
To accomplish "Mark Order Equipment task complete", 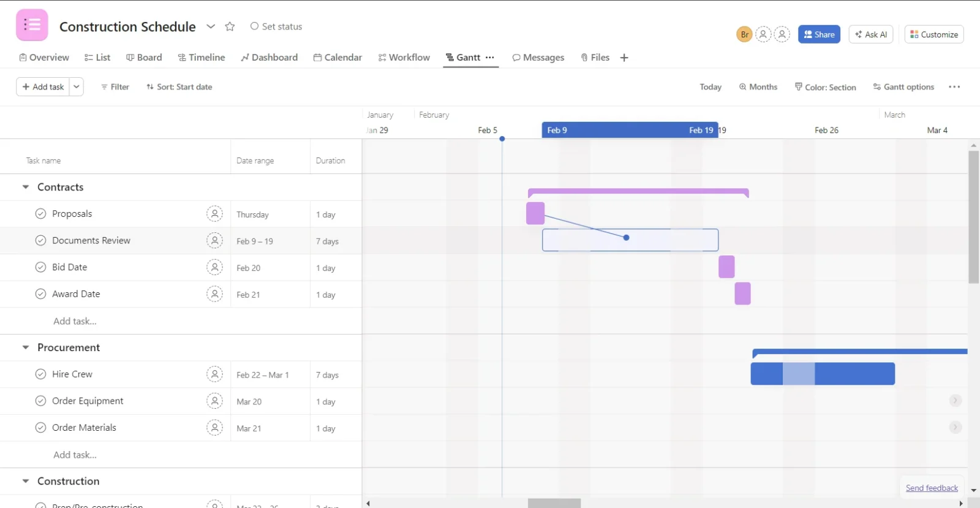I will 40,401.
